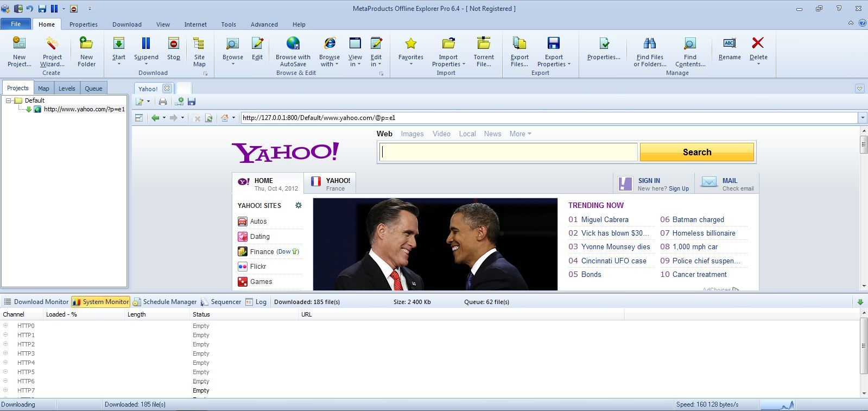Rename the selected project

click(730, 48)
